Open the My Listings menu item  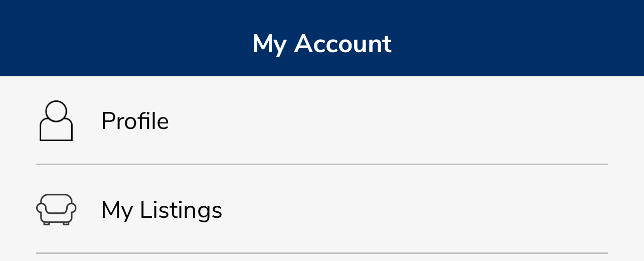point(322,209)
